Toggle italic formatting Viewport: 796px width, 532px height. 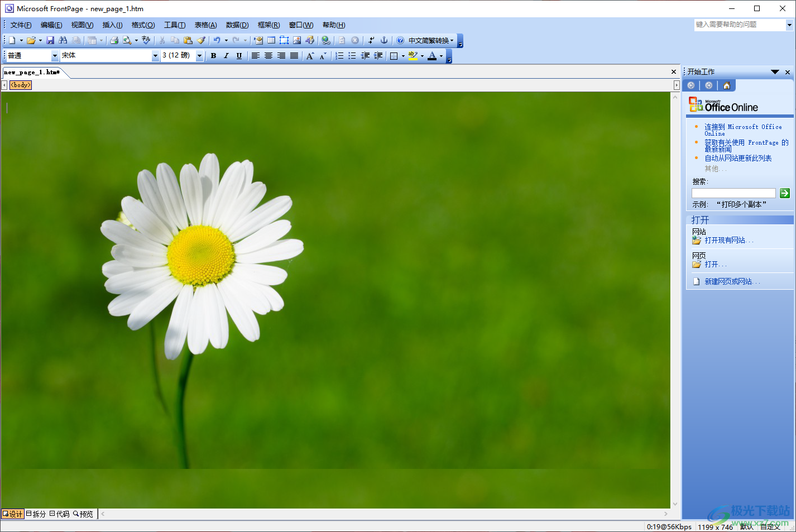tap(226, 56)
